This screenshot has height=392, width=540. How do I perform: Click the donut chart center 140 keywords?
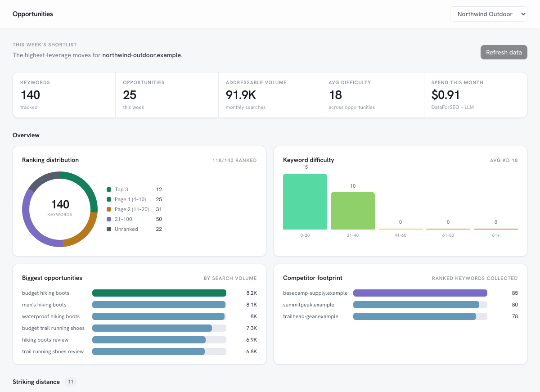pos(60,209)
